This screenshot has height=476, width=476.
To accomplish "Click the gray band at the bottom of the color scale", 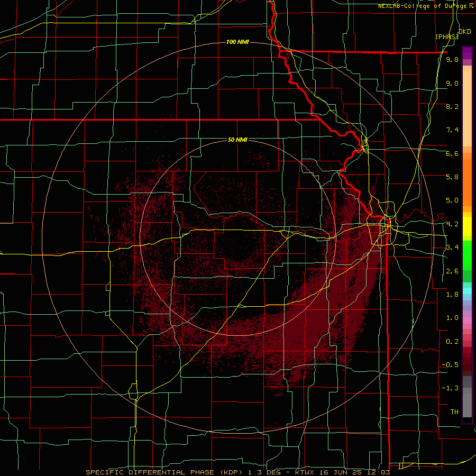I will click(x=467, y=402).
